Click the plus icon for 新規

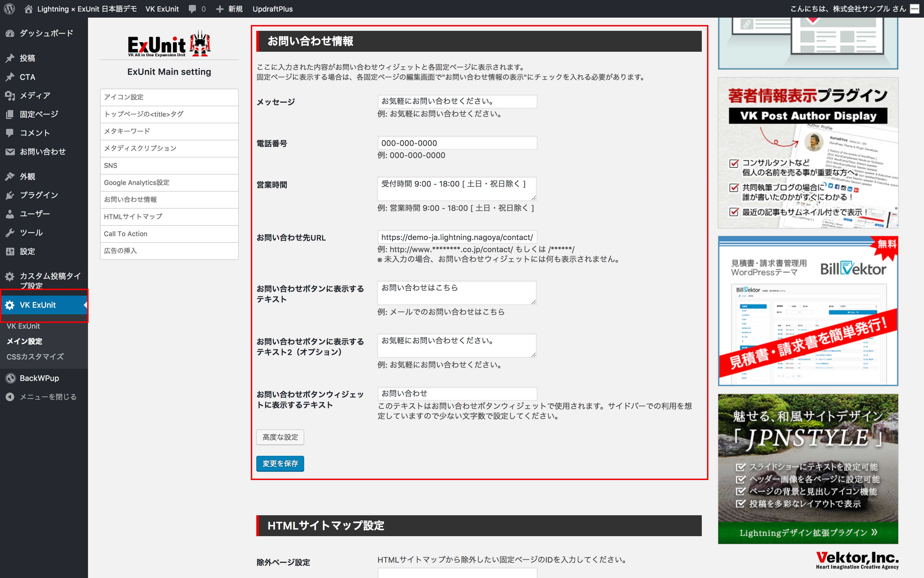click(219, 9)
